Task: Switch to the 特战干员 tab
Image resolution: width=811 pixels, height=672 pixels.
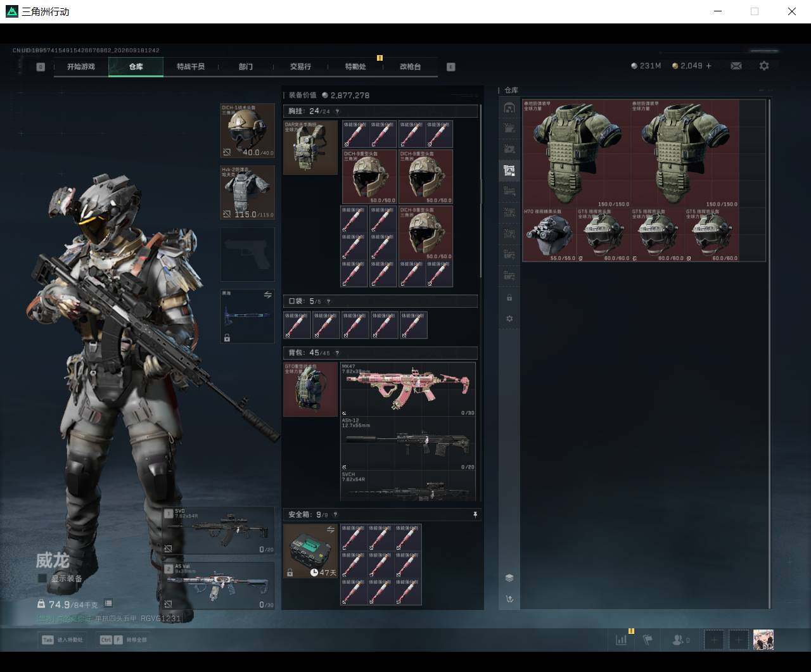Action: click(x=191, y=67)
